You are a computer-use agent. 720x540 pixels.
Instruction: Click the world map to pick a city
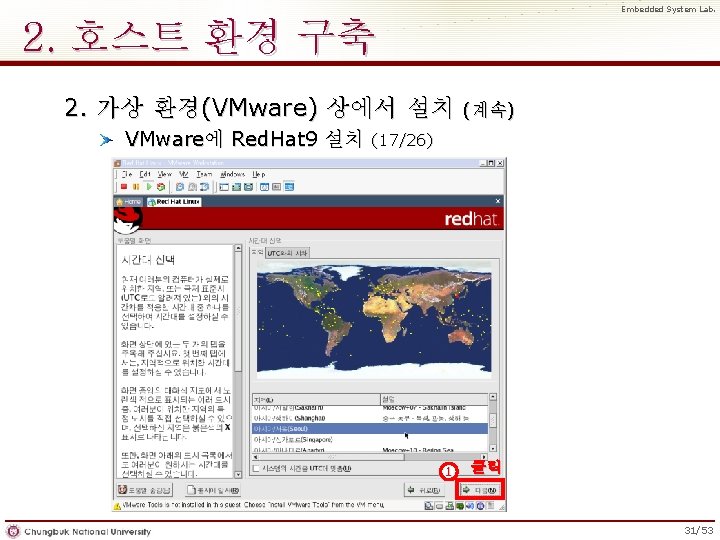point(374,320)
